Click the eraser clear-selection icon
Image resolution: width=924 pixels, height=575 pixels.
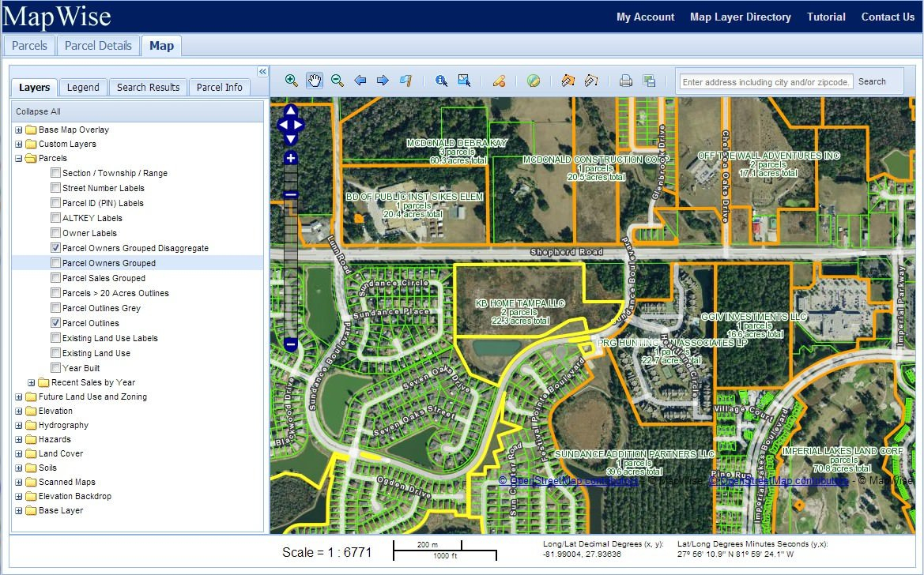[x=499, y=81]
